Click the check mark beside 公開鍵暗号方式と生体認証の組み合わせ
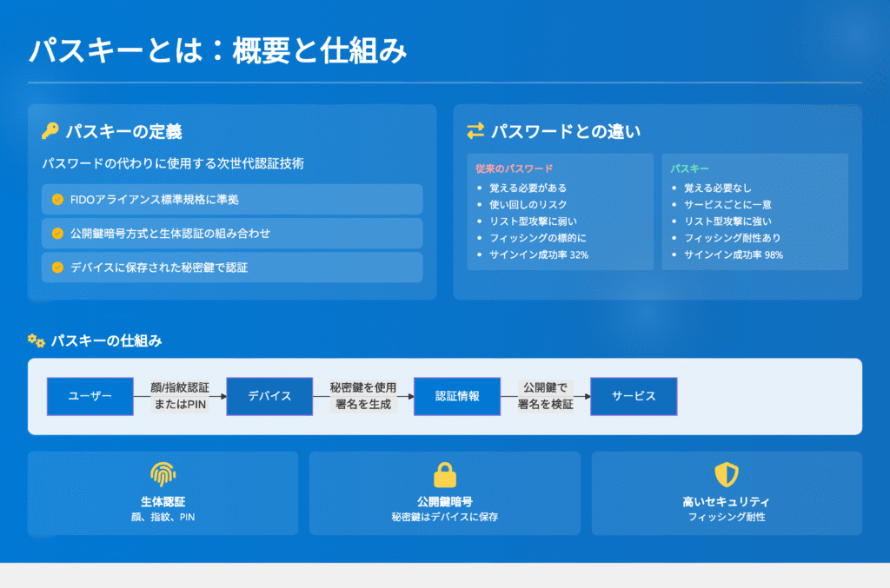This screenshot has height=588, width=890. tap(57, 234)
